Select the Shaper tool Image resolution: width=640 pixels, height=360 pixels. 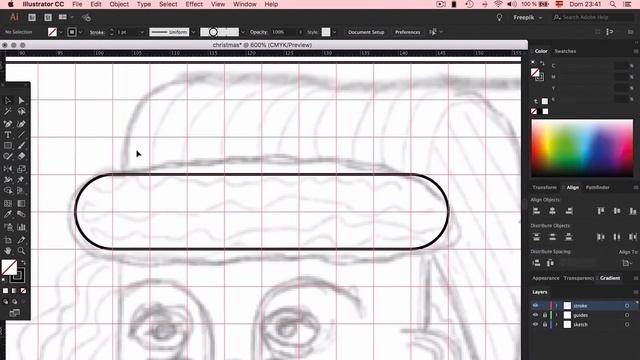(8, 156)
